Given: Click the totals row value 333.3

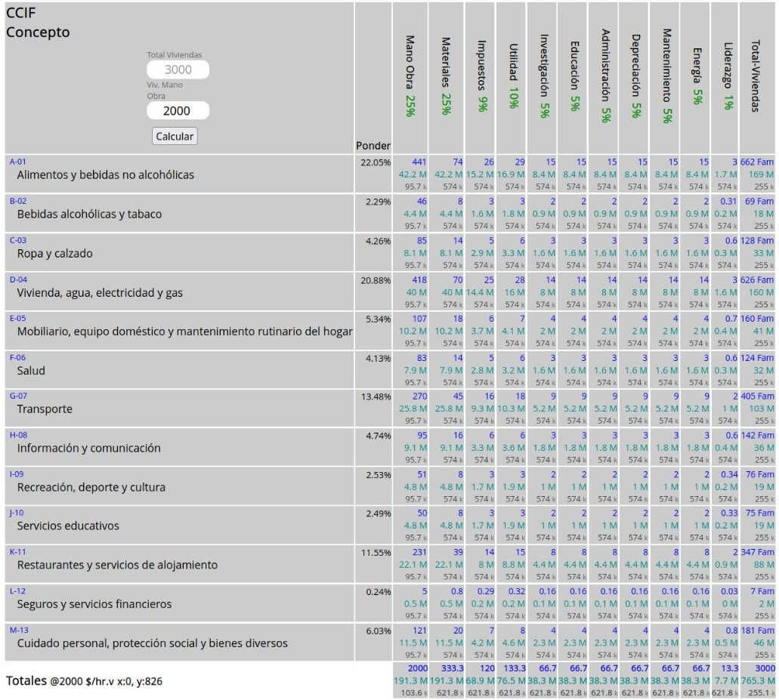Looking at the screenshot, I should tap(452, 669).
